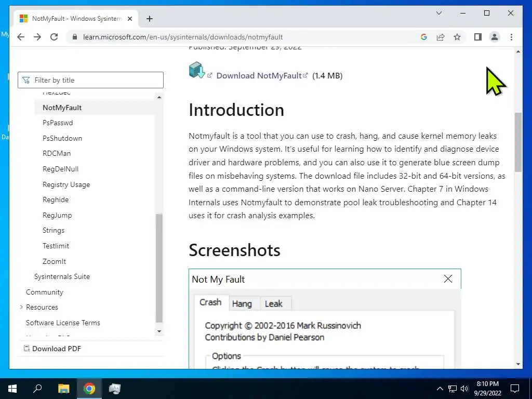Open Google icon in address bar
Viewport: 532px width, 399px height.
tap(424, 37)
